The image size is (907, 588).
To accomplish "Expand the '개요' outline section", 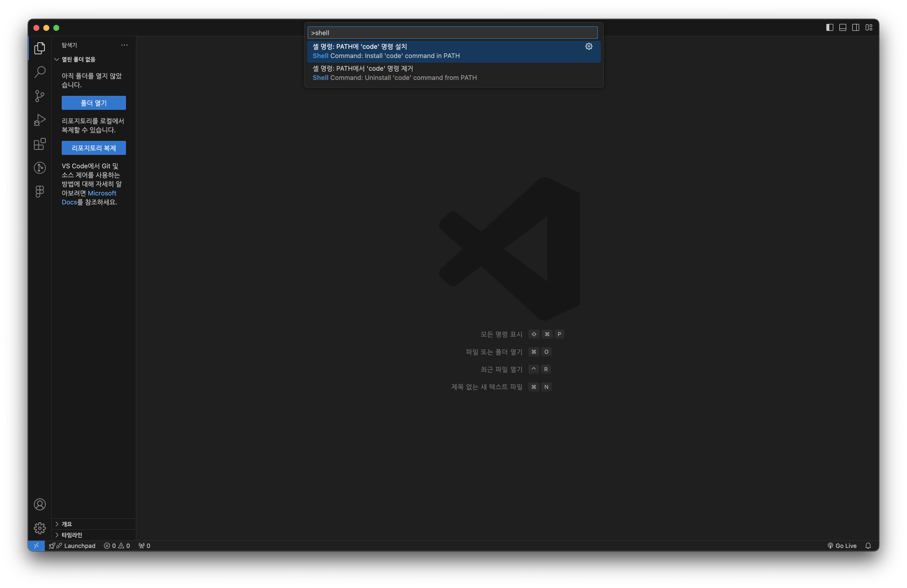I will tap(67, 524).
